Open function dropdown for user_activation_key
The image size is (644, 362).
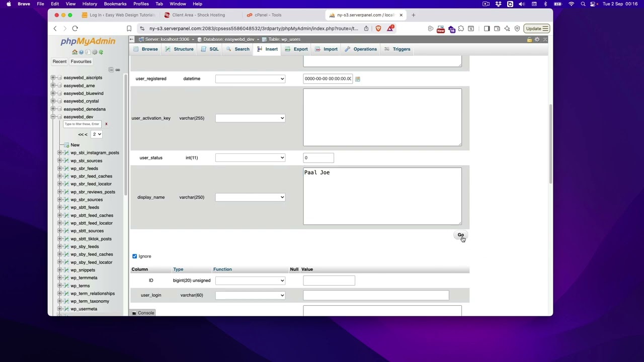(x=250, y=118)
